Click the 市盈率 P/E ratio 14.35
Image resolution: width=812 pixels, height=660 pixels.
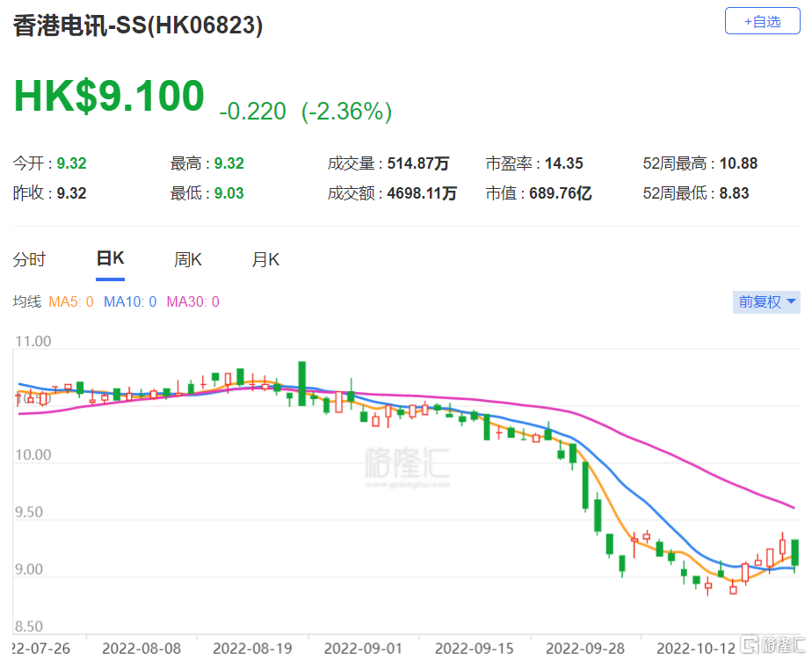point(564,163)
